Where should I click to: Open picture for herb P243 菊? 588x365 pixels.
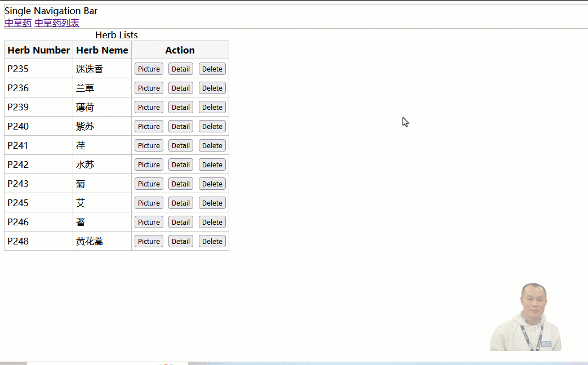pyautogui.click(x=149, y=184)
